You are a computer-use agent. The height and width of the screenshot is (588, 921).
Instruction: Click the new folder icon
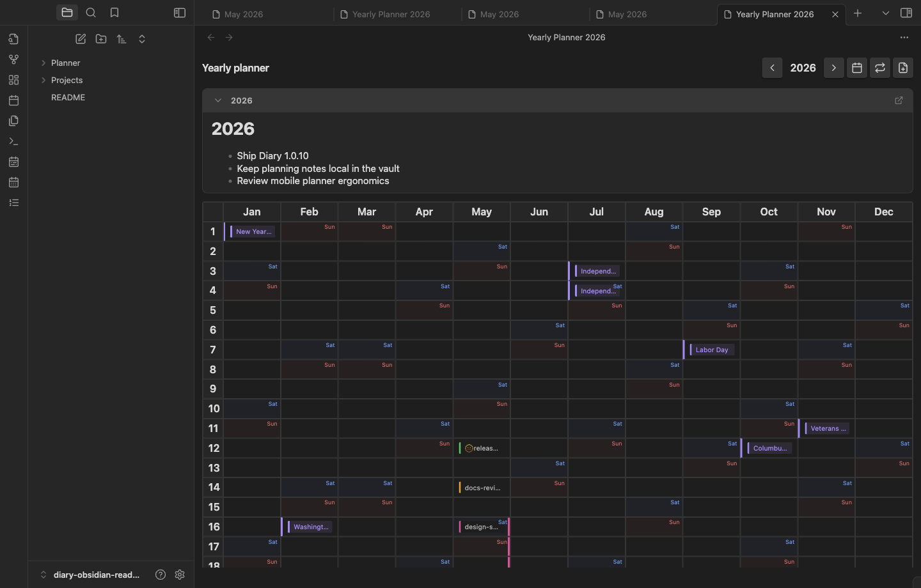click(101, 39)
